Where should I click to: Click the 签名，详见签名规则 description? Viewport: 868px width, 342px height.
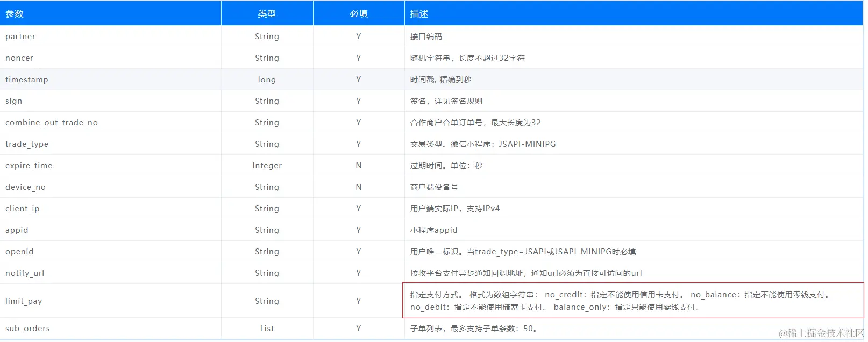point(446,101)
